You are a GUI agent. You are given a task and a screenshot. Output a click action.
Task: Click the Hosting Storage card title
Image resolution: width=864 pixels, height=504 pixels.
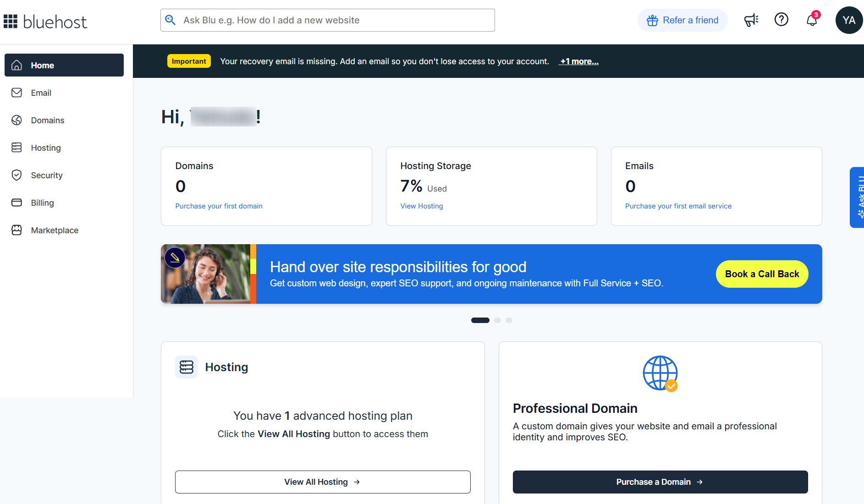point(435,166)
